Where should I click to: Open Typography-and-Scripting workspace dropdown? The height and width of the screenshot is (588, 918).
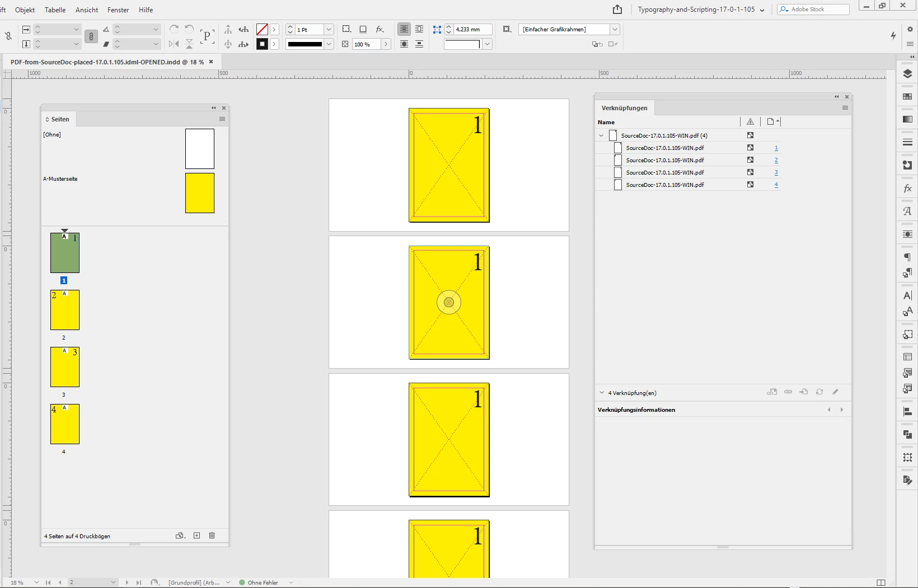tap(762, 10)
